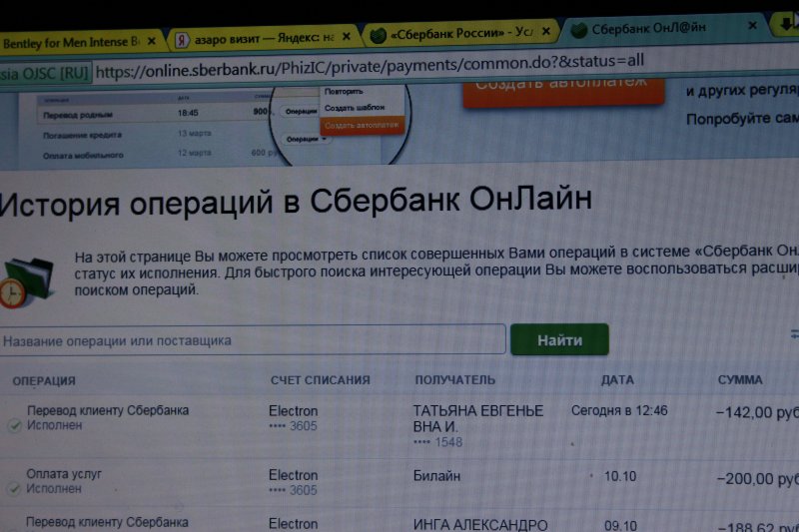Click the OJSC [RU] security certificate badge
Screen dimensions: 799x532
[45, 73]
